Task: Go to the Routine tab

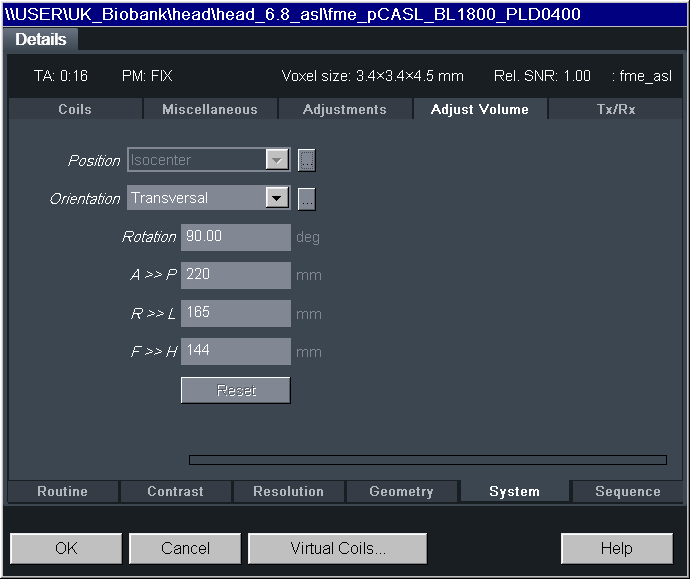Action: click(x=62, y=491)
